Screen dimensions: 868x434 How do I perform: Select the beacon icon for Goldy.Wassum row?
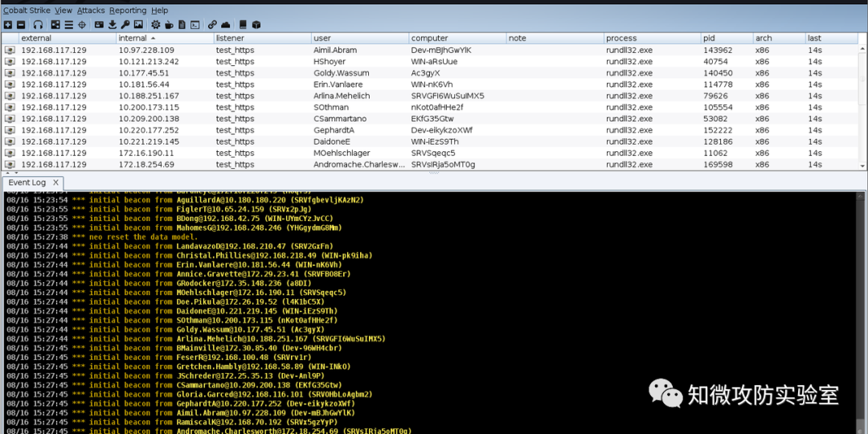coord(10,73)
